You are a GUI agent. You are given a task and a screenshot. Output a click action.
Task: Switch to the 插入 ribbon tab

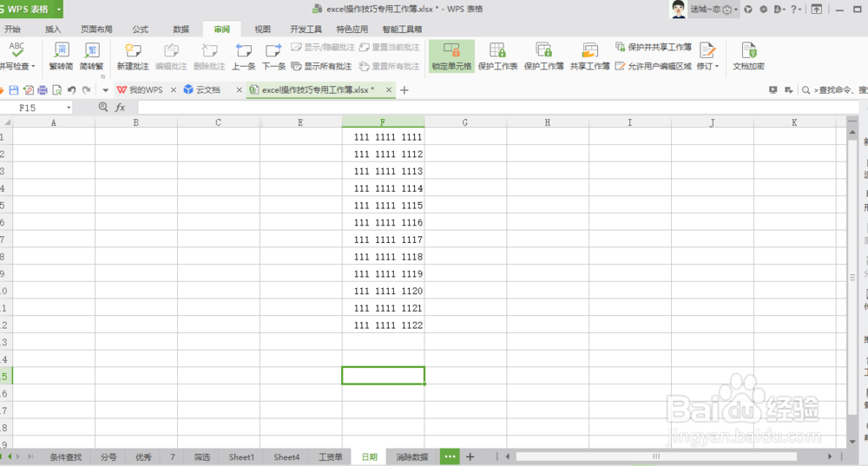pyautogui.click(x=53, y=30)
